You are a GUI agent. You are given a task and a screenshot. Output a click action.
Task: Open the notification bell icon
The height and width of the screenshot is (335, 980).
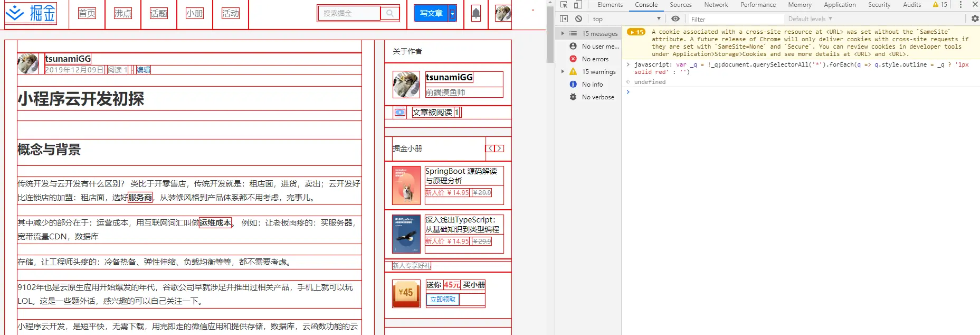click(x=476, y=13)
